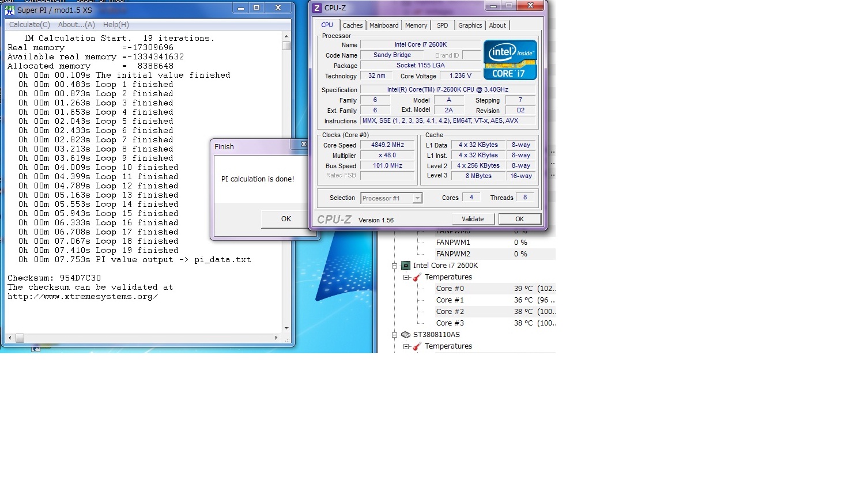Select the Core #1 temperature row
This screenshot has width=868, height=488.
[x=496, y=300]
